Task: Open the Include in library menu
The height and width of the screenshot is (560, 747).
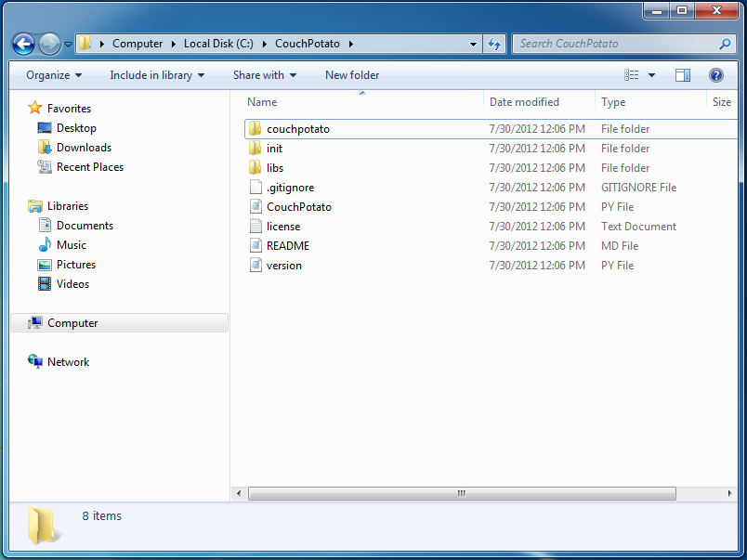Action: coord(157,75)
